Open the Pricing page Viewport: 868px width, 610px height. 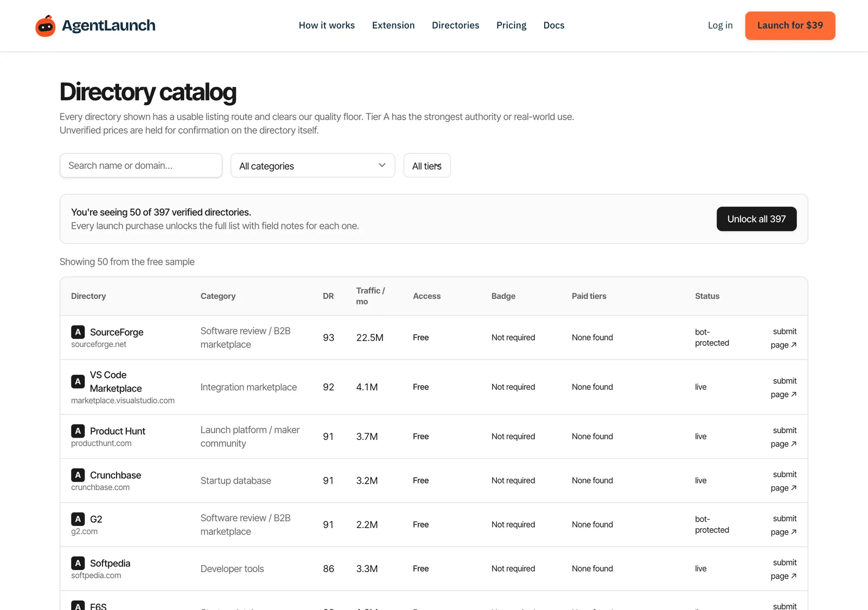click(x=512, y=25)
